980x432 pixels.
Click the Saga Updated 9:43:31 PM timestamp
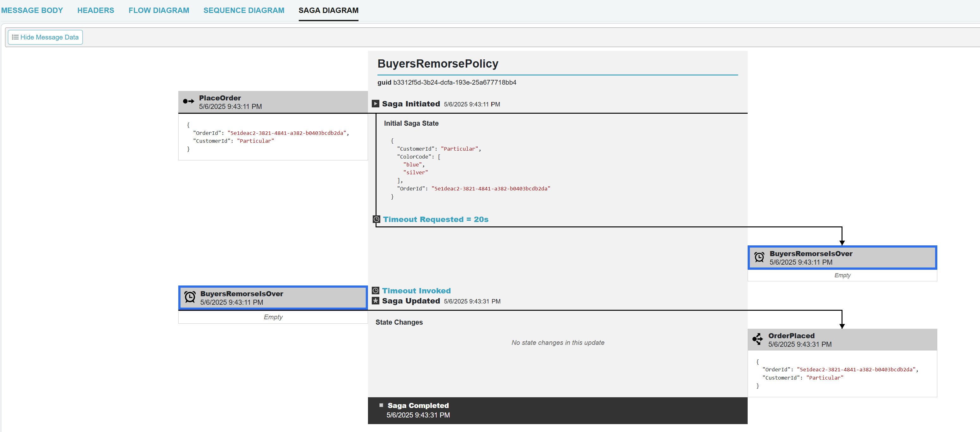(472, 301)
